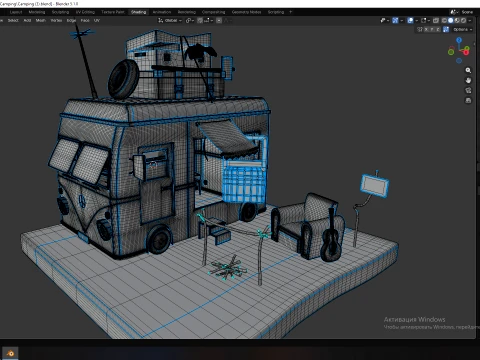Click the spare tire on van roof
The width and height of the screenshot is (480, 360).
(123, 79)
